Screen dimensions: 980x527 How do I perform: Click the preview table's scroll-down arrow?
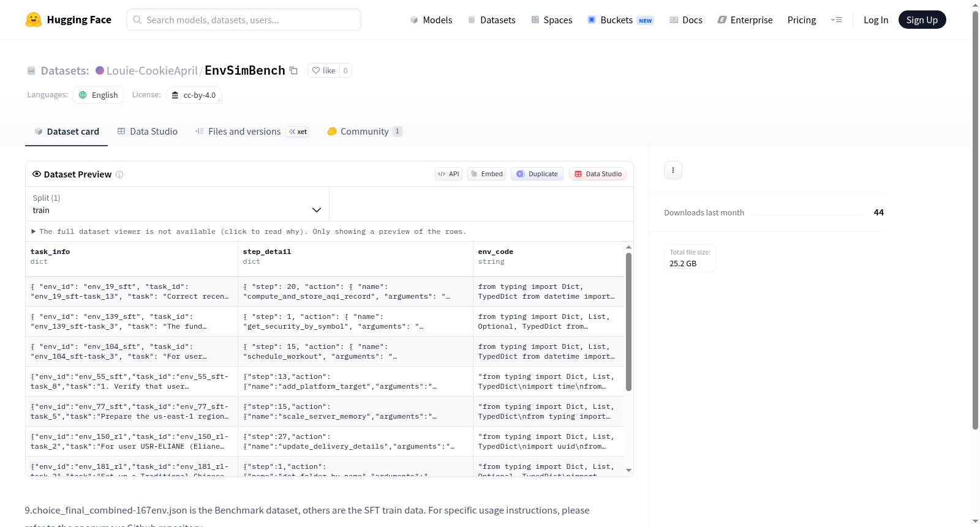pos(628,470)
